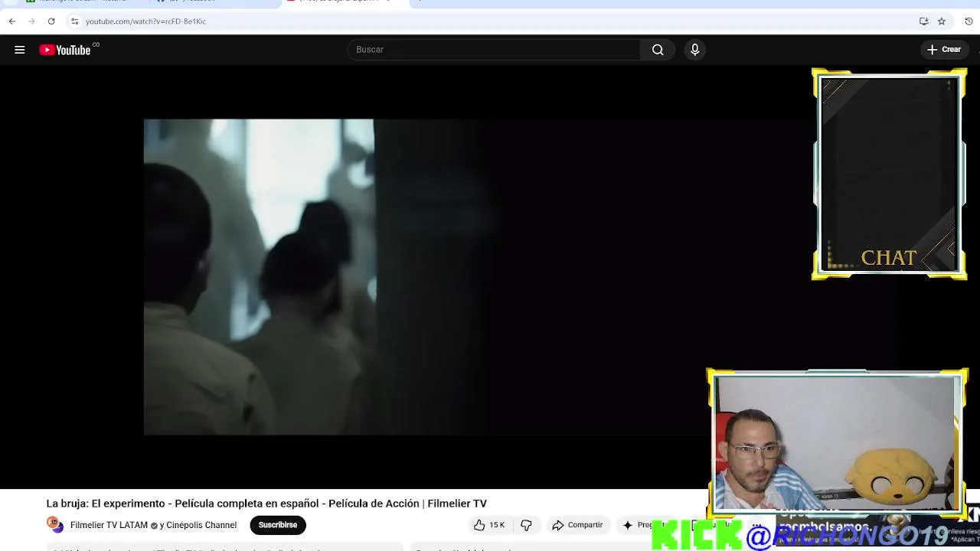Dislike the video with thumbs down
Viewport: 980px width, 551px height.
526,525
